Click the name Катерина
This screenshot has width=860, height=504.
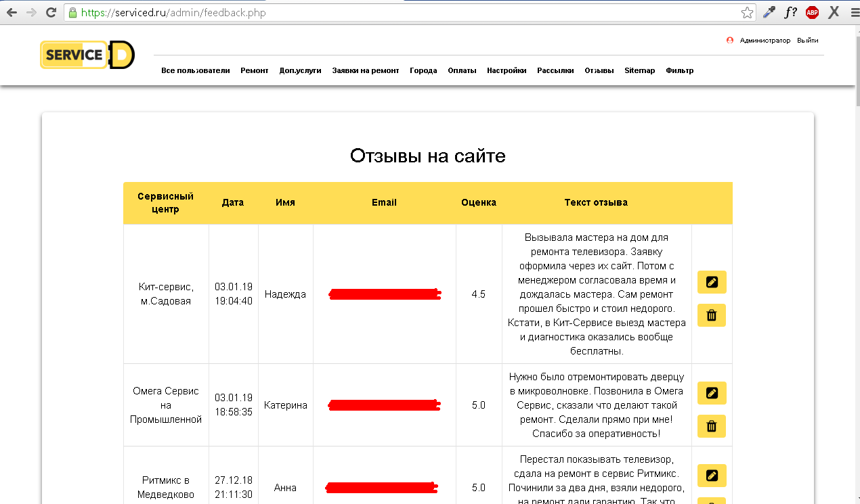point(285,405)
